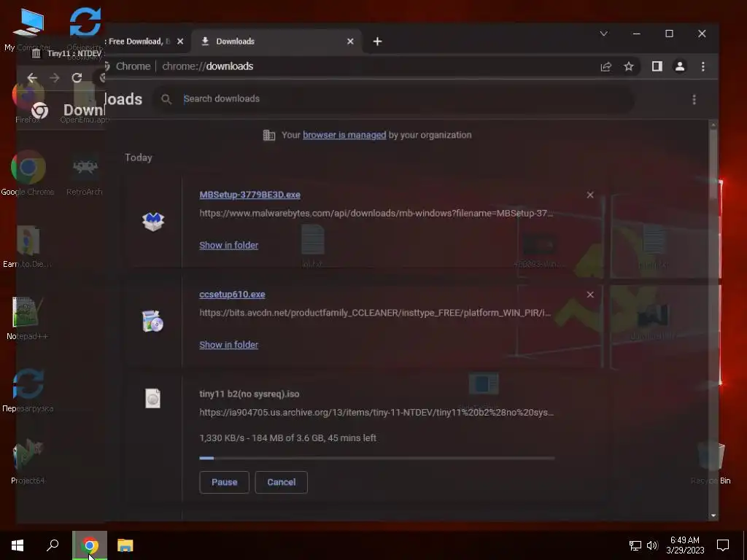The image size is (747, 560).
Task: Click the share page icon in address bar
Action: coord(606,66)
